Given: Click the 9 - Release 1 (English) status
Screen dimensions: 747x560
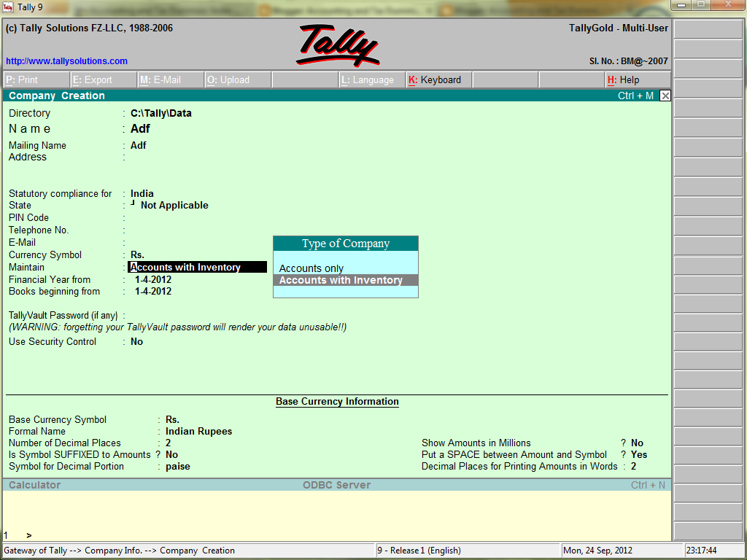Looking at the screenshot, I should 419,551.
